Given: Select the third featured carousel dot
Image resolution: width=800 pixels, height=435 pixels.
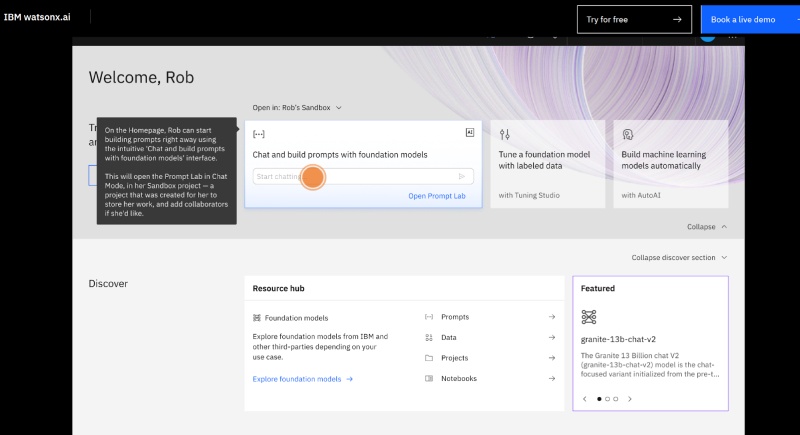Looking at the screenshot, I should (615, 399).
